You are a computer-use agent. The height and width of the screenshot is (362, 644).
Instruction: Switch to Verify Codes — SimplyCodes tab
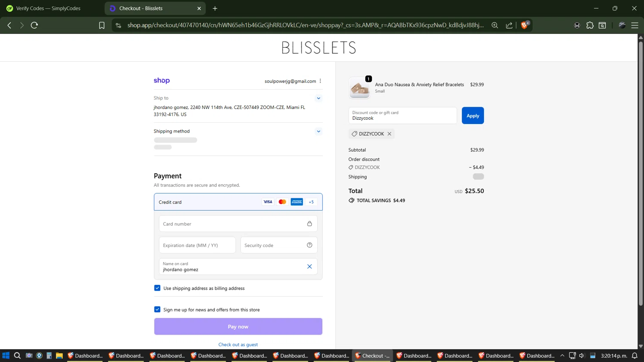pos(51,8)
